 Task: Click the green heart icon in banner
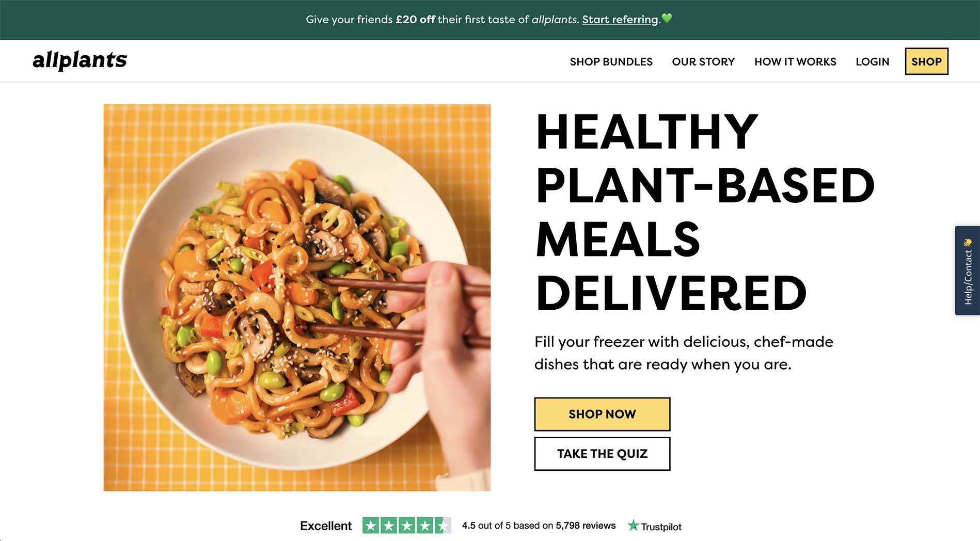[x=667, y=19]
